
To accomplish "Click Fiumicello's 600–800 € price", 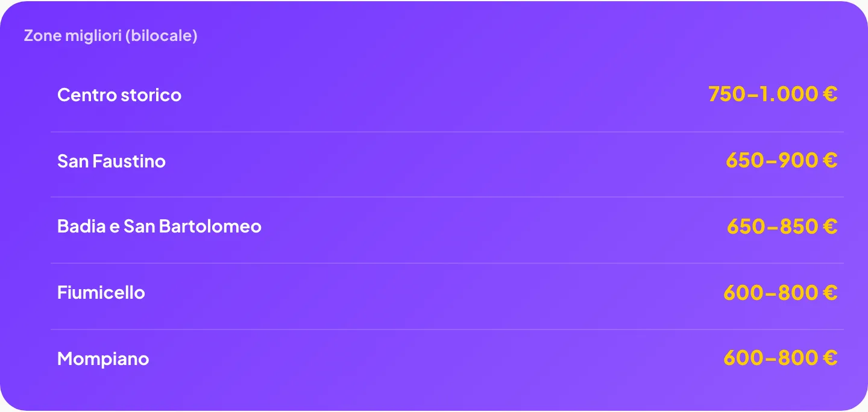I will point(781,293).
